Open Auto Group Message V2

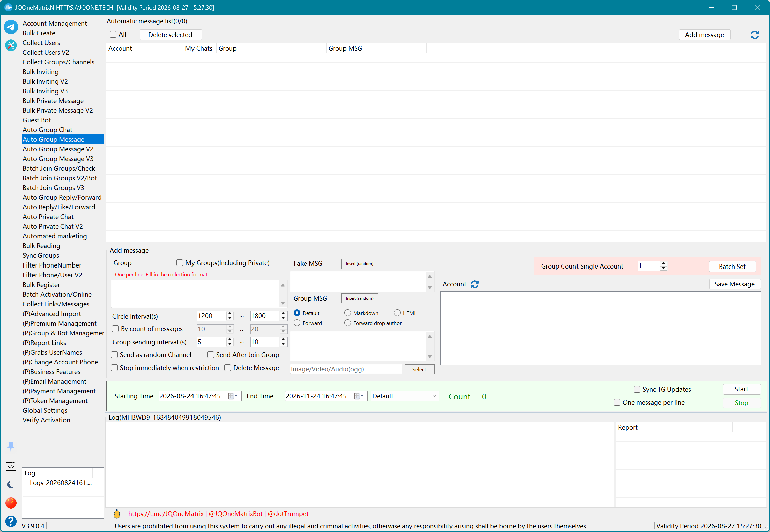point(58,149)
